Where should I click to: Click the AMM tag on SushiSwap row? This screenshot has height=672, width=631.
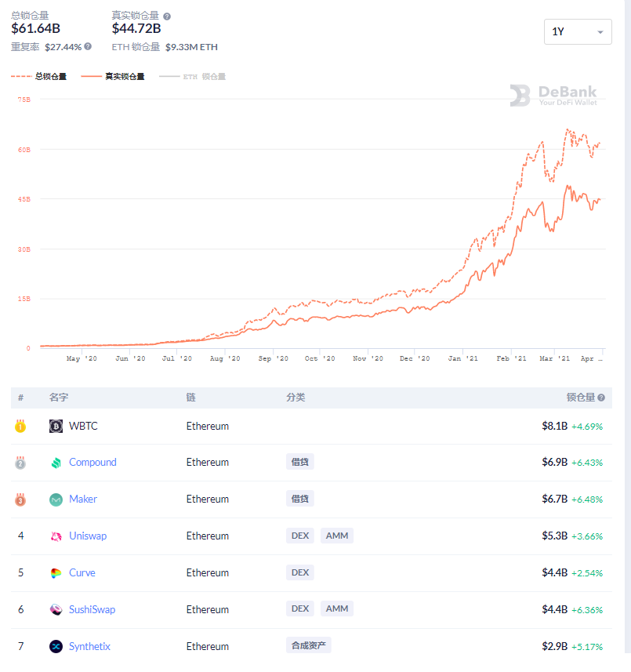pos(337,608)
